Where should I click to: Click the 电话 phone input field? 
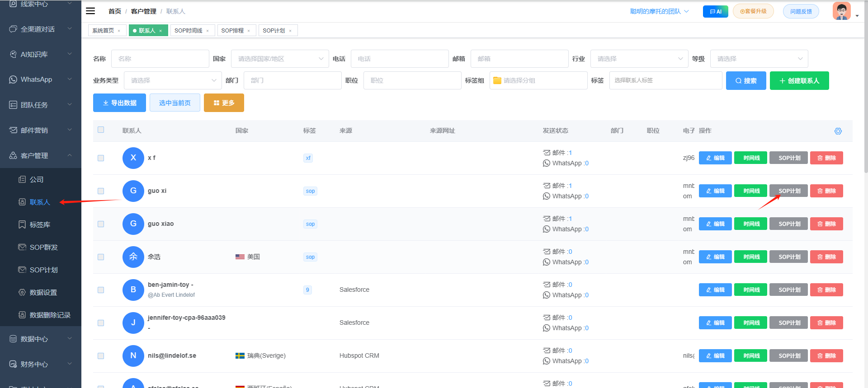[x=400, y=59]
